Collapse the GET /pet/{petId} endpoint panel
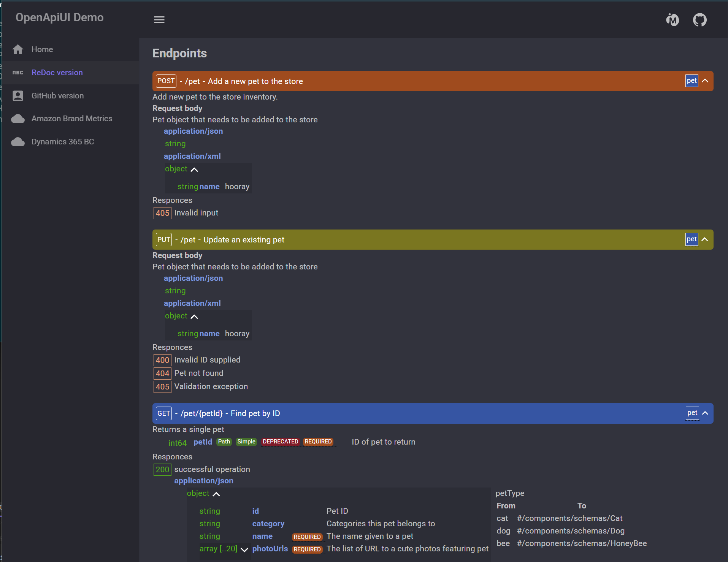The width and height of the screenshot is (728, 562). 705,413
